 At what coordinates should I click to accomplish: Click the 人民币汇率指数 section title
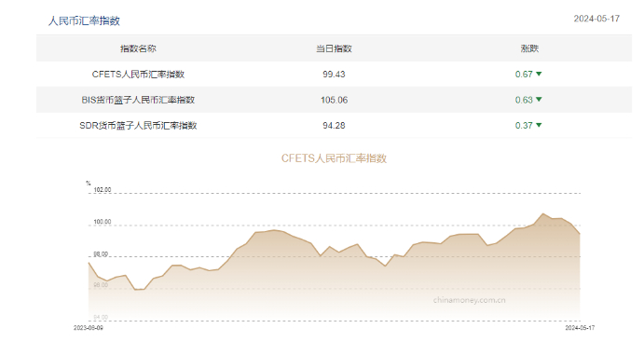point(84,21)
